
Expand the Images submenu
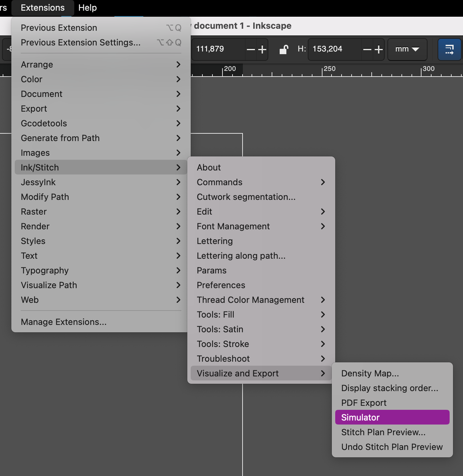101,153
